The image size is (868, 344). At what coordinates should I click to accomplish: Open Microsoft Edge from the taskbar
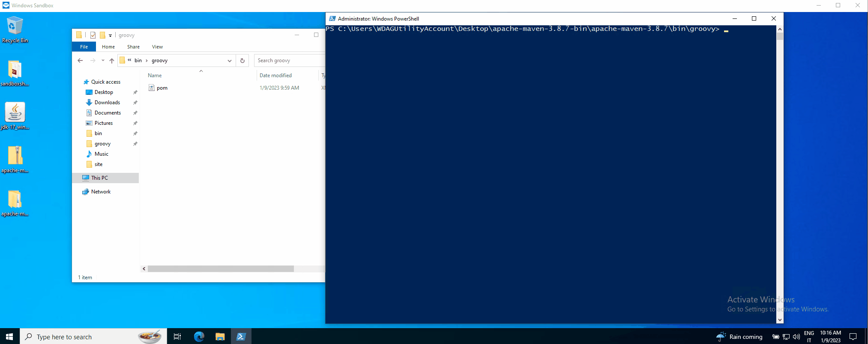pos(199,337)
